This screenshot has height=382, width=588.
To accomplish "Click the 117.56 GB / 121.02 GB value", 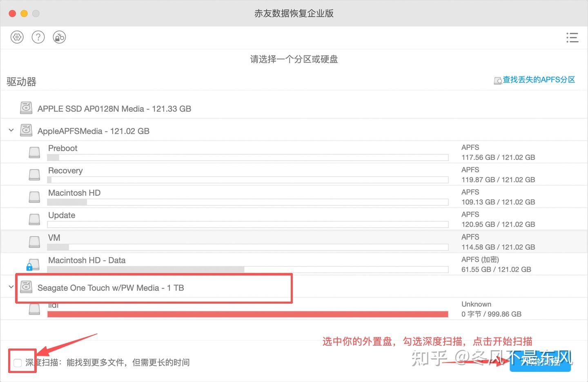I will coord(498,158).
